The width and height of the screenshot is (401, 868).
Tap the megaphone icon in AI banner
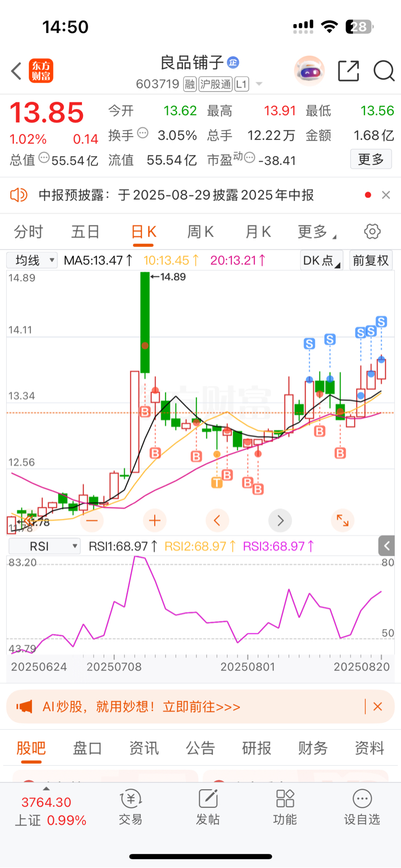(x=24, y=707)
